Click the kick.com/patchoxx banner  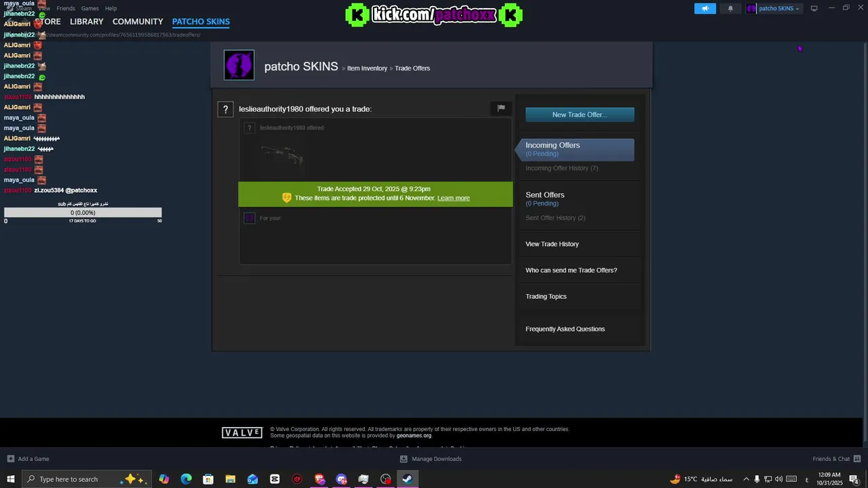click(434, 15)
